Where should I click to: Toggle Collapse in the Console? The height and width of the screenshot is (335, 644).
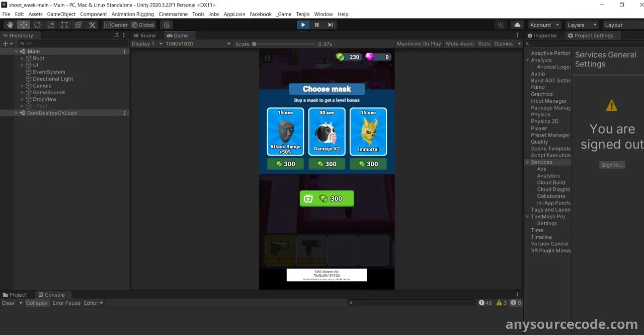37,303
